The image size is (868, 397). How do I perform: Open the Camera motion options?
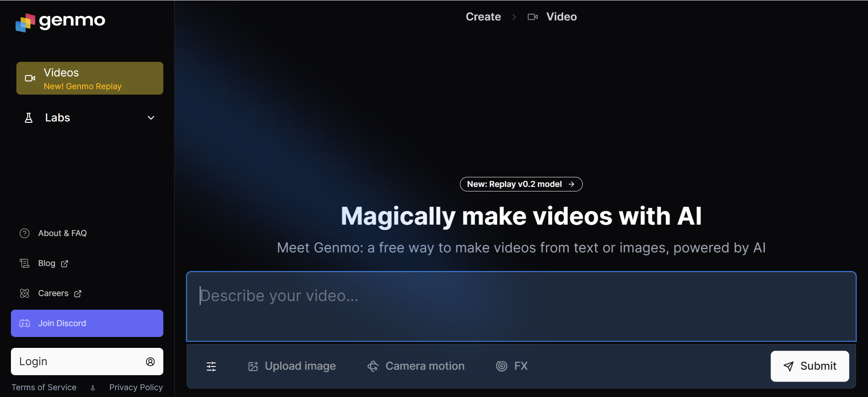[x=416, y=366]
